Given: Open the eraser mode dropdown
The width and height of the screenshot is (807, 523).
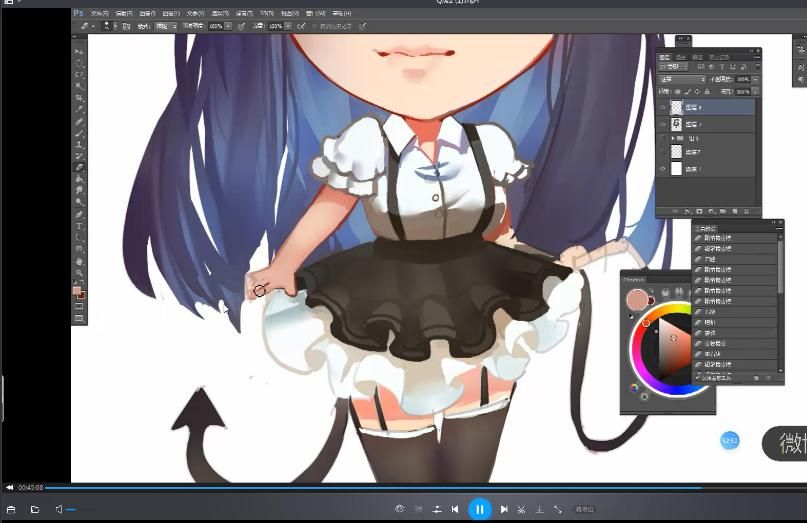Looking at the screenshot, I should coord(165,26).
